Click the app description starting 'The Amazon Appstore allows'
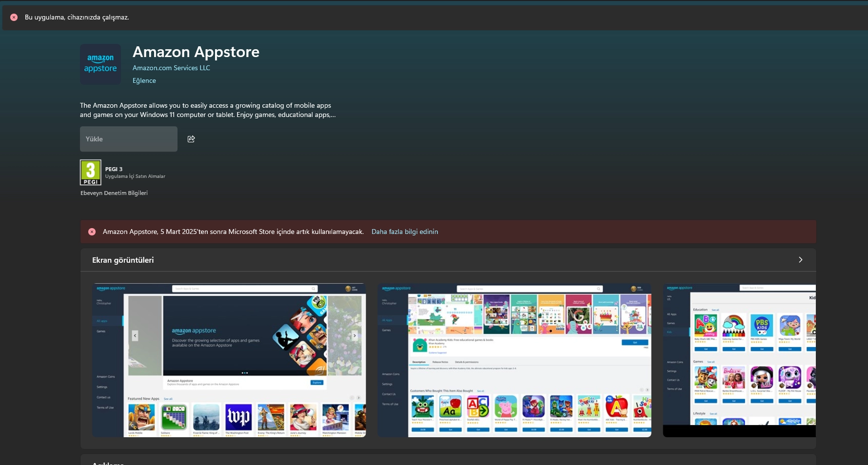 (208, 110)
